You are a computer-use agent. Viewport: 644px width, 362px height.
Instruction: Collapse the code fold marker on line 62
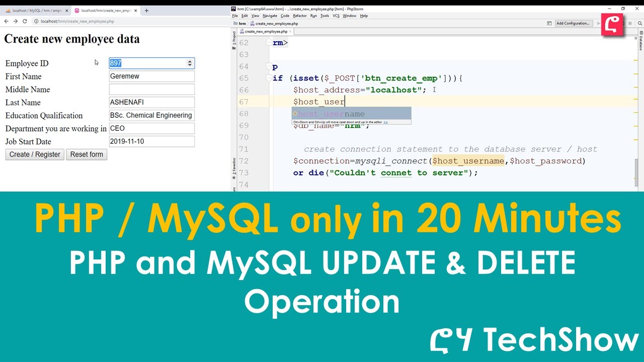pyautogui.click(x=269, y=43)
